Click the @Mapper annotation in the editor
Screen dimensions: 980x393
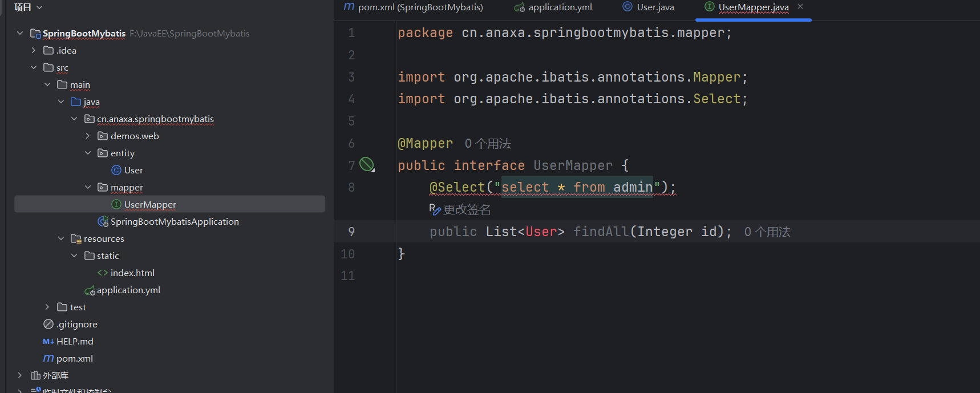click(425, 143)
